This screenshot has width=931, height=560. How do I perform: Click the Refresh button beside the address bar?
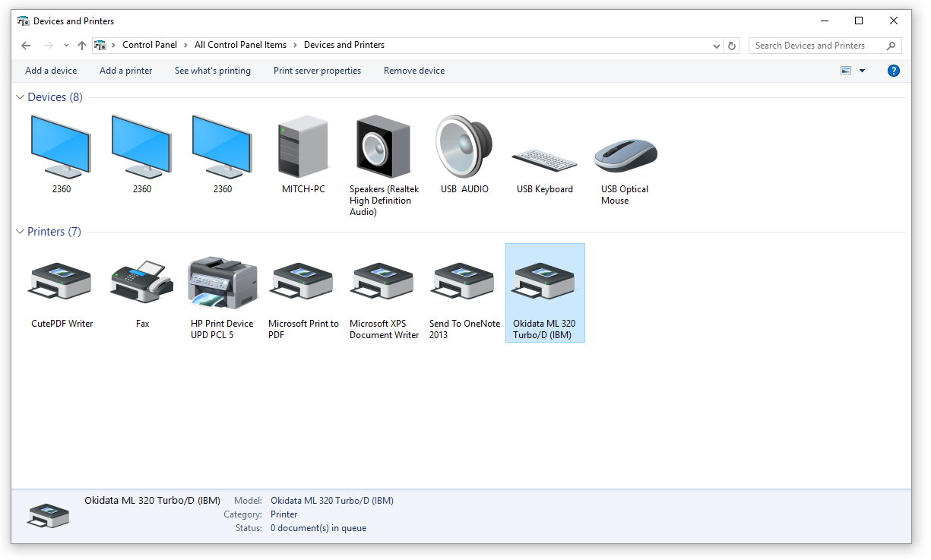732,46
